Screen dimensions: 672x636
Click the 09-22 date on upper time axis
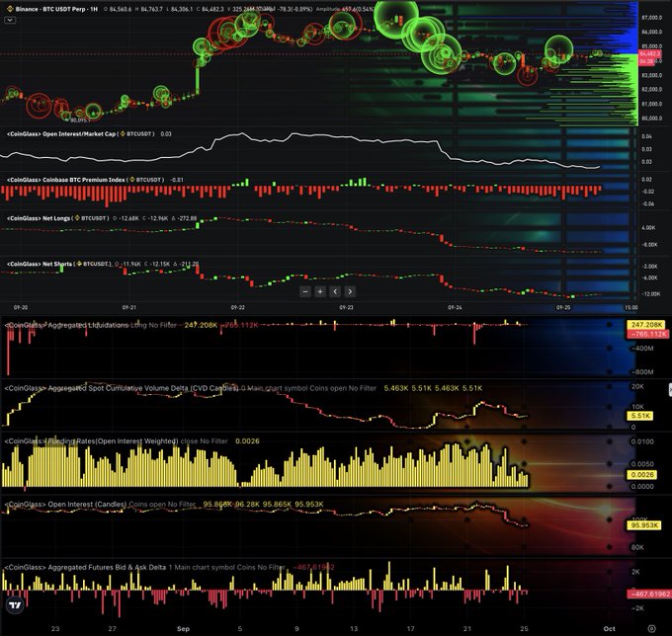[237, 307]
